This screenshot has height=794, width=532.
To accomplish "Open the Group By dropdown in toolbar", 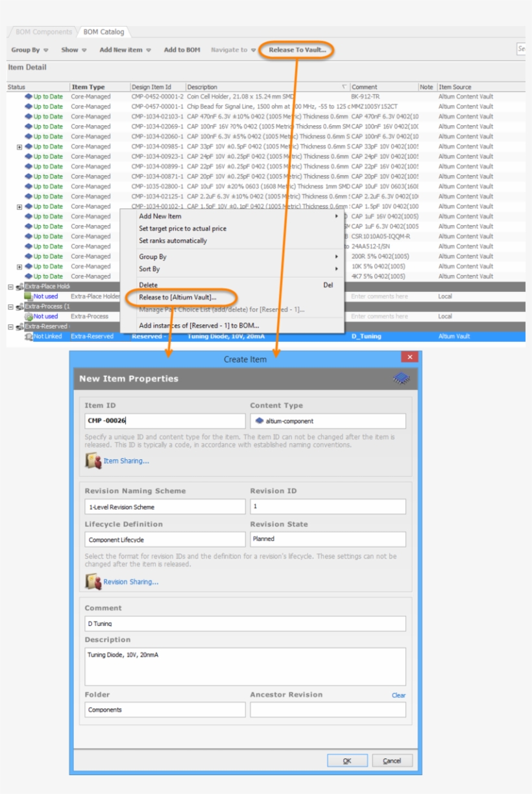I will point(30,50).
